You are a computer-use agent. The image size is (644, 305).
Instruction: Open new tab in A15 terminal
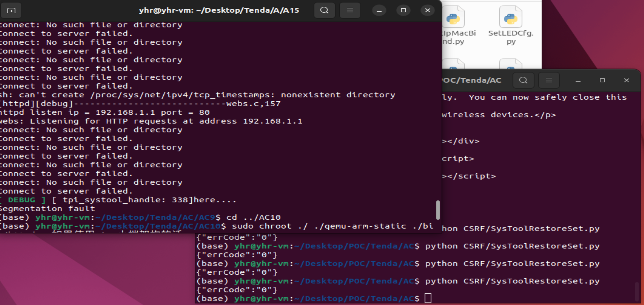[x=11, y=11]
